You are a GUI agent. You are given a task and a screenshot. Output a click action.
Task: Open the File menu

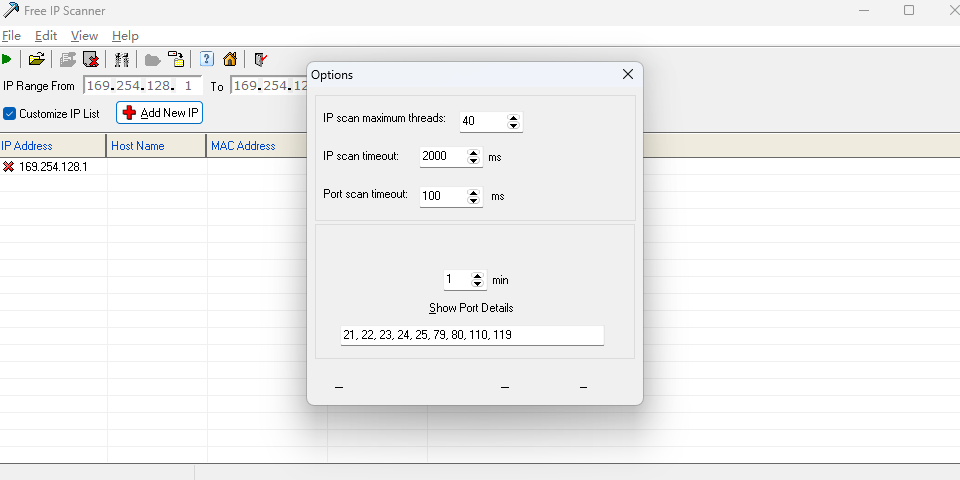[x=12, y=36]
